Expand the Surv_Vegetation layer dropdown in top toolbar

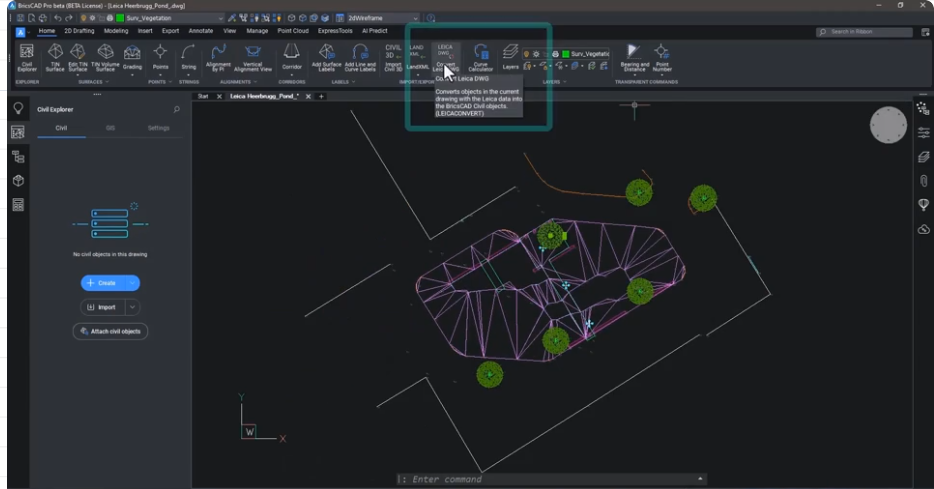219,18
